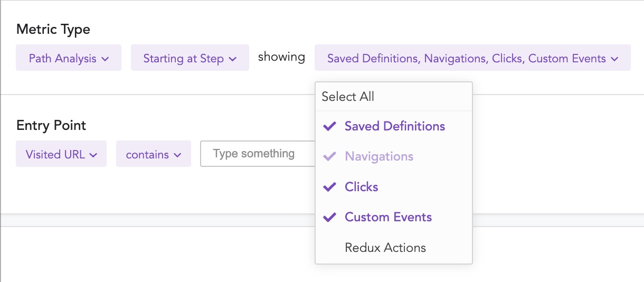
Task: Click the checkmark beside Clicks
Action: point(330,187)
